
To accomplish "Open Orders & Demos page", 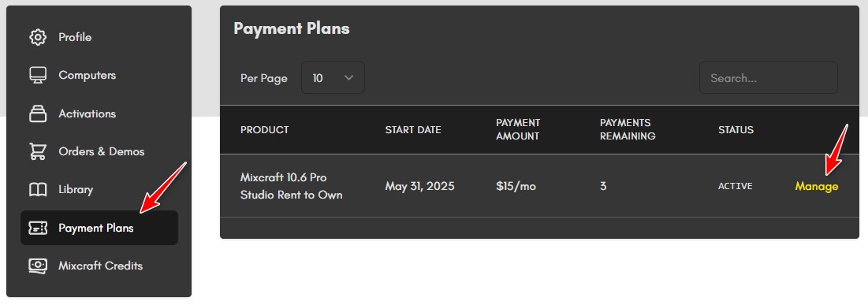I will [x=99, y=151].
